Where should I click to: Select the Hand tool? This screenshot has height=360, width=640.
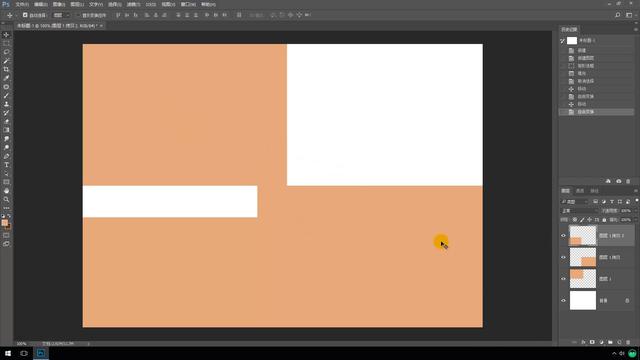(6, 191)
